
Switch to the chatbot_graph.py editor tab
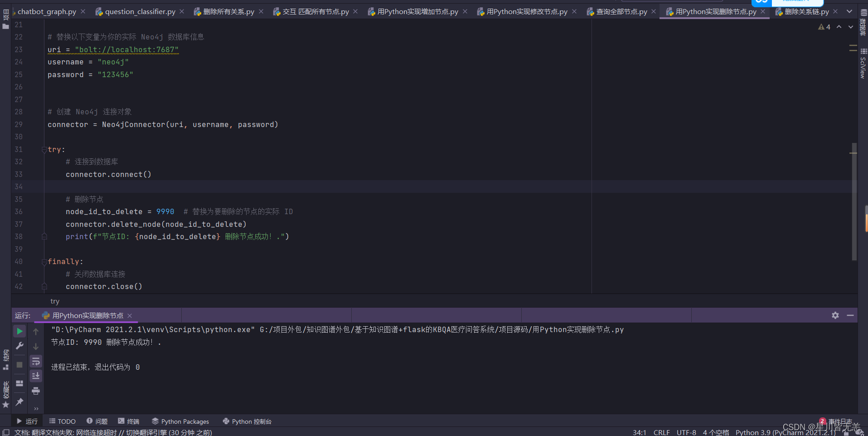click(x=47, y=12)
